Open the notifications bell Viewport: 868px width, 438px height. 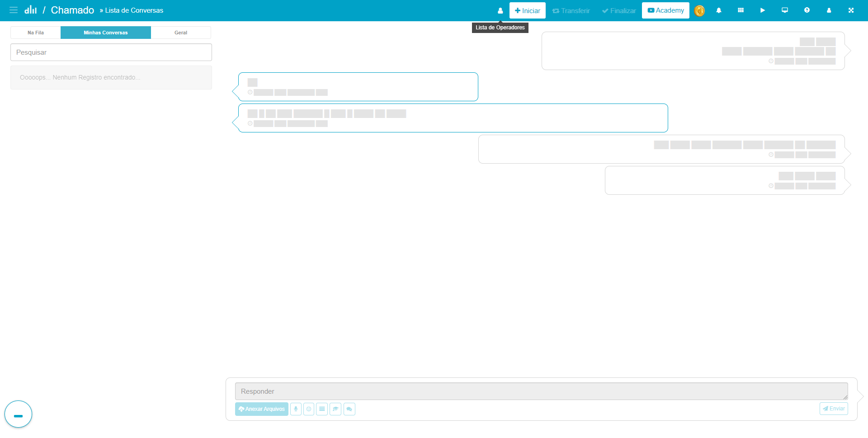coord(719,10)
